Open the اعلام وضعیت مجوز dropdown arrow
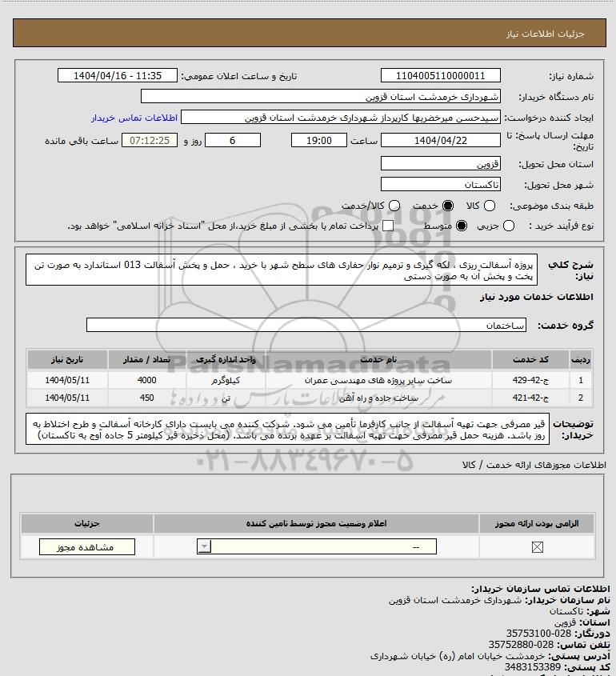The image size is (616, 676). [204, 547]
